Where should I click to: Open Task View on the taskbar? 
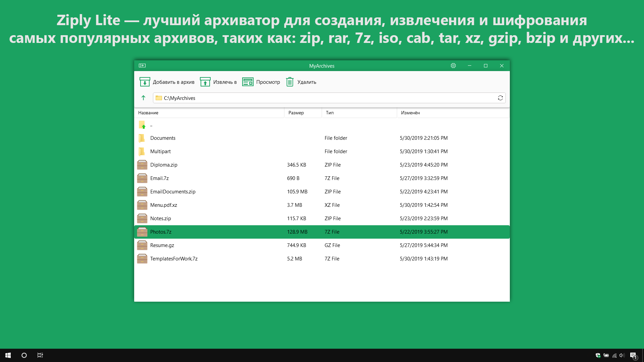click(x=40, y=355)
